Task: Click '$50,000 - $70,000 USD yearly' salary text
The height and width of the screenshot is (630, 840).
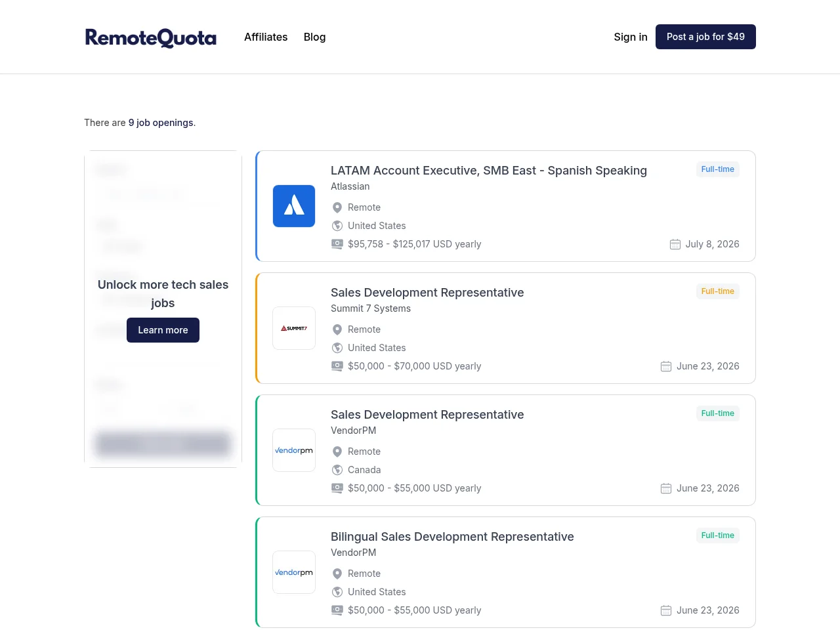Action: (x=414, y=366)
